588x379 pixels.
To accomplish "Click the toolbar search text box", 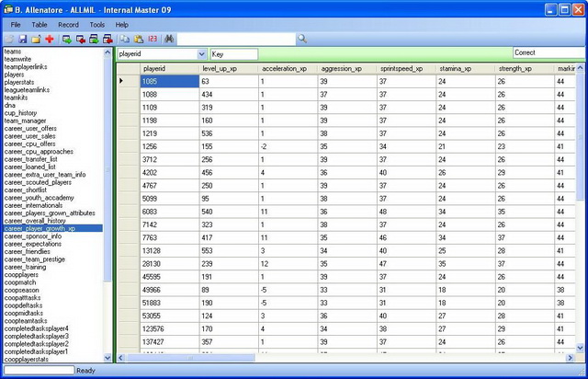I will pyautogui.click(x=236, y=39).
